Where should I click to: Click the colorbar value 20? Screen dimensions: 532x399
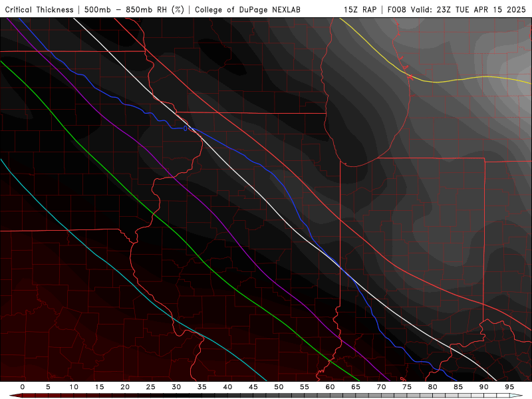[x=125, y=387]
